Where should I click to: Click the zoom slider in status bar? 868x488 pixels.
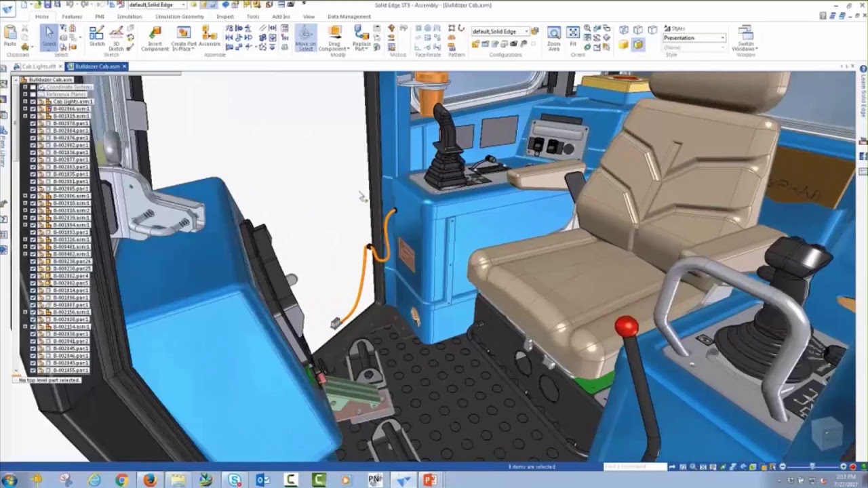[x=812, y=466]
